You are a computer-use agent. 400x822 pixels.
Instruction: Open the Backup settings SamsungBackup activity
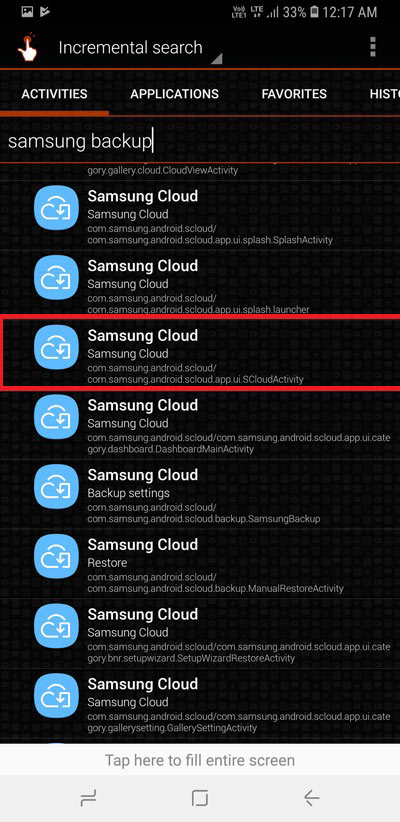(x=200, y=494)
